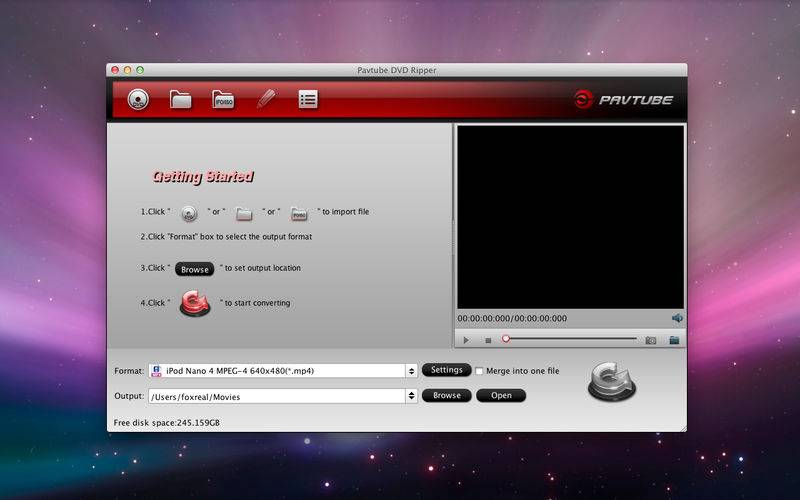Click the preview seek slider track
The image size is (800, 500).
point(570,338)
